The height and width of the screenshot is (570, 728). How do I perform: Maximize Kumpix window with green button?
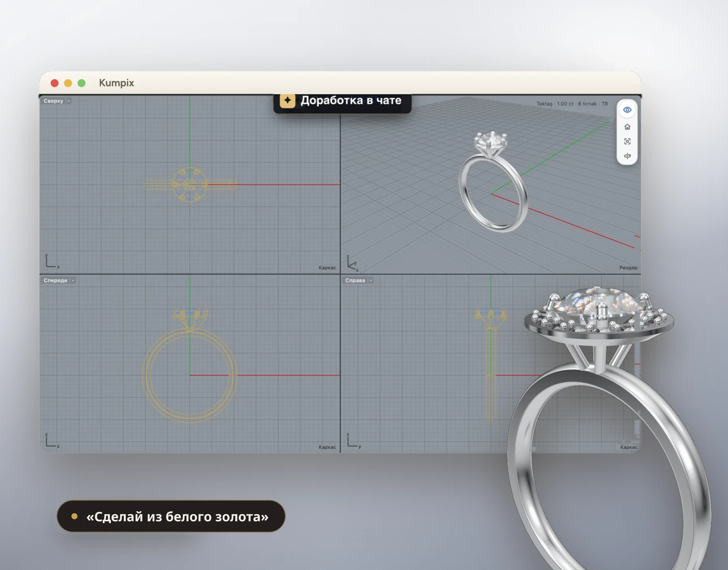pyautogui.click(x=82, y=83)
